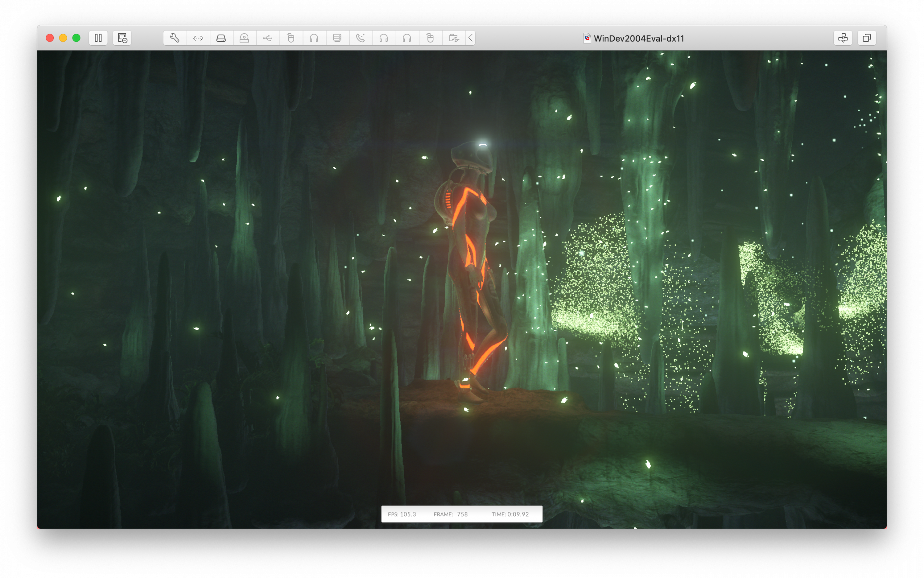This screenshot has width=924, height=578.
Task: Click the hard disk drive icon
Action: pos(221,38)
